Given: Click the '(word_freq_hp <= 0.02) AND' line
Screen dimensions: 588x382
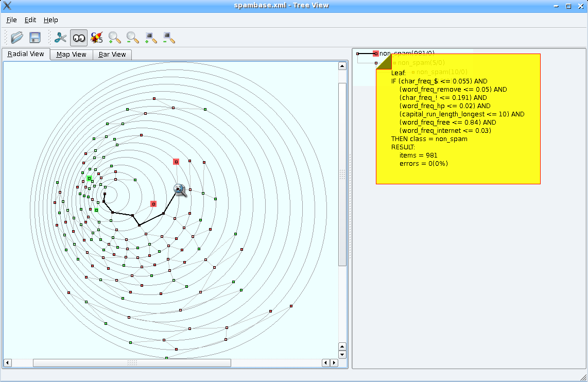Looking at the screenshot, I should 445,106.
